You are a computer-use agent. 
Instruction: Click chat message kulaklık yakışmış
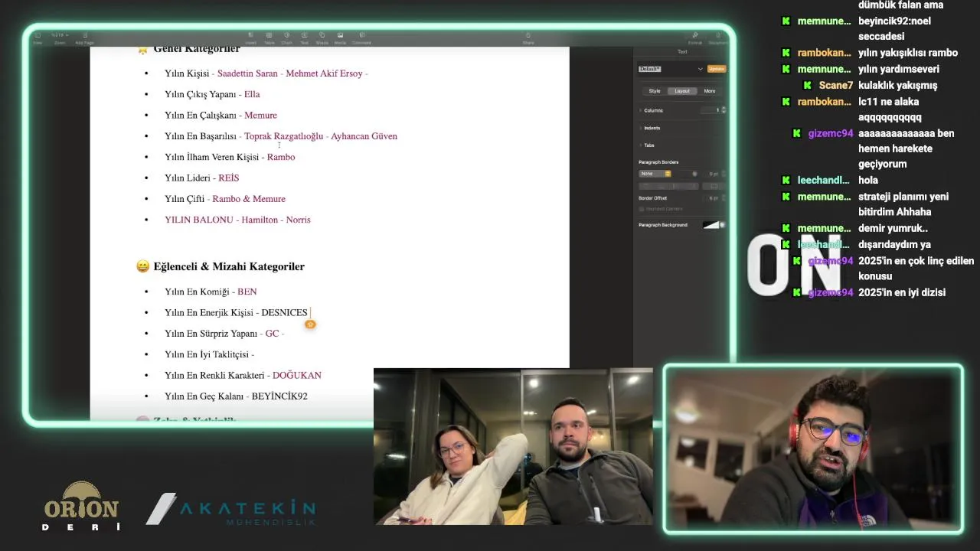[897, 85]
